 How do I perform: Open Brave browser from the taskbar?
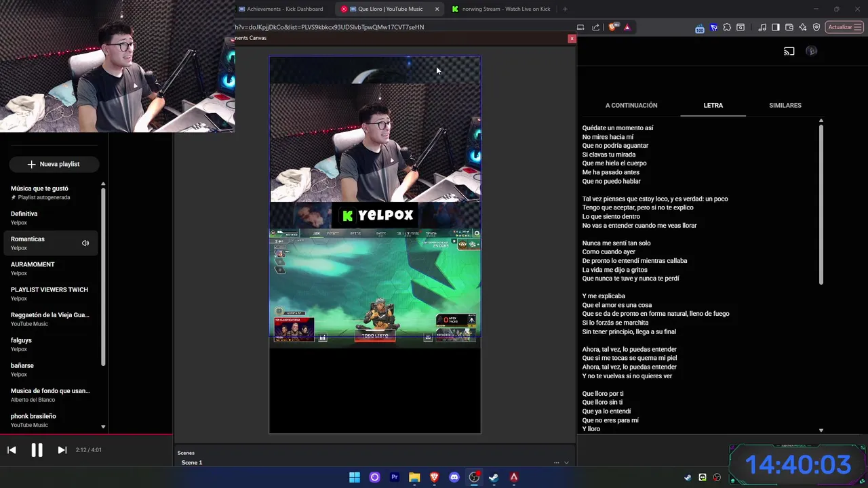[x=435, y=477]
